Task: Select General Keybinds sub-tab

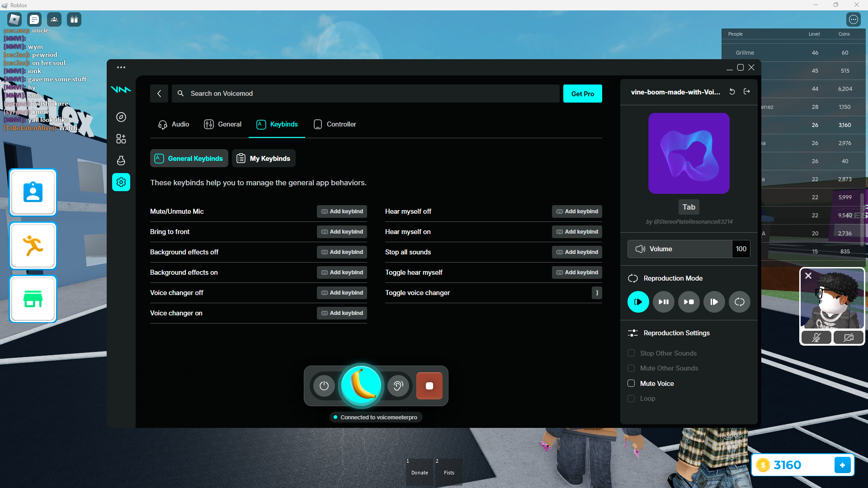Action: pyautogui.click(x=189, y=159)
